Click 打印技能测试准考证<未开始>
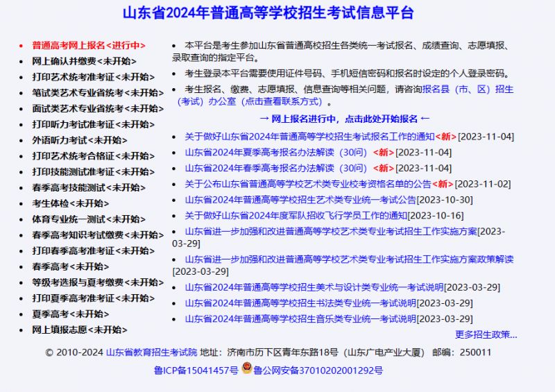 coord(93,172)
